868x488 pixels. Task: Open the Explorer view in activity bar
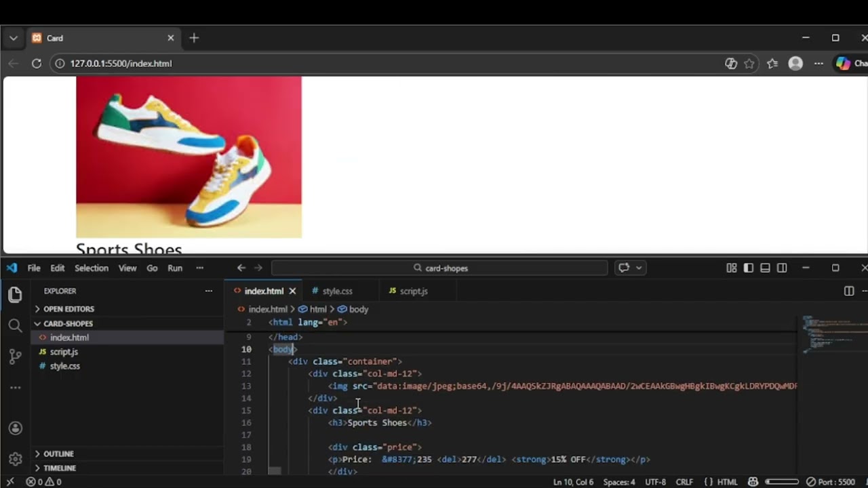pyautogui.click(x=15, y=295)
